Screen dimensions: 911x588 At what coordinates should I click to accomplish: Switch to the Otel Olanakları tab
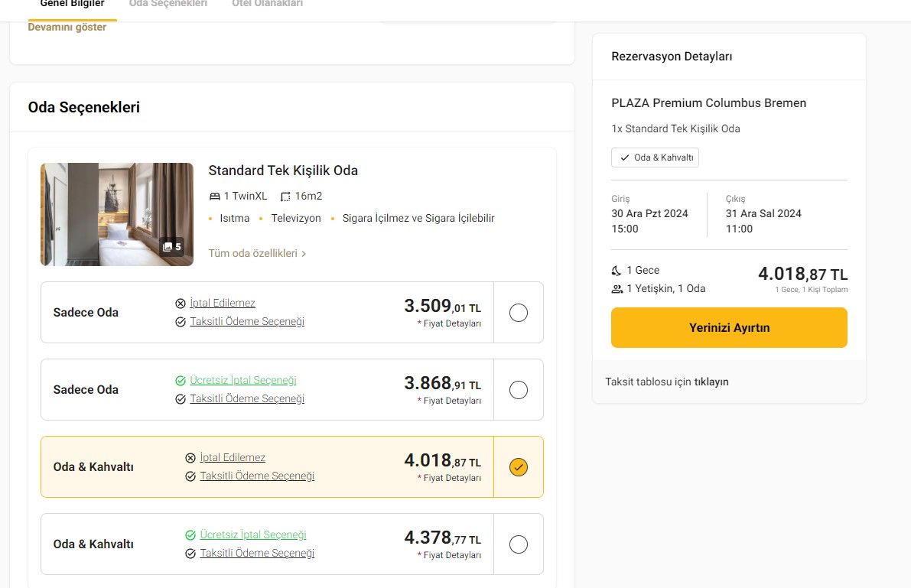267,4
